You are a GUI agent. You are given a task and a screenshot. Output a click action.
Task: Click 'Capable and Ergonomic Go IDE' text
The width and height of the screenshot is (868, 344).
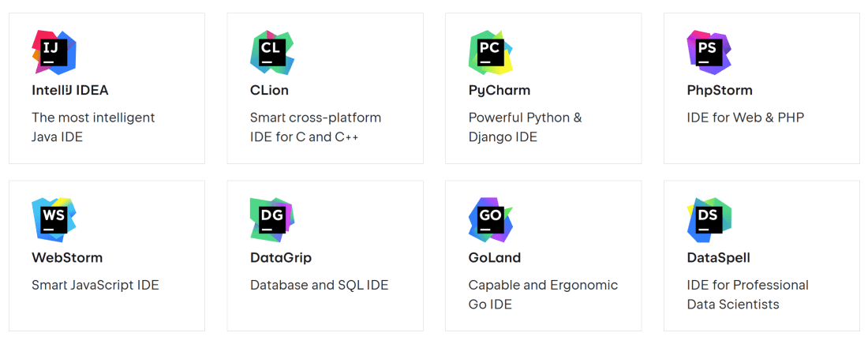click(x=543, y=294)
